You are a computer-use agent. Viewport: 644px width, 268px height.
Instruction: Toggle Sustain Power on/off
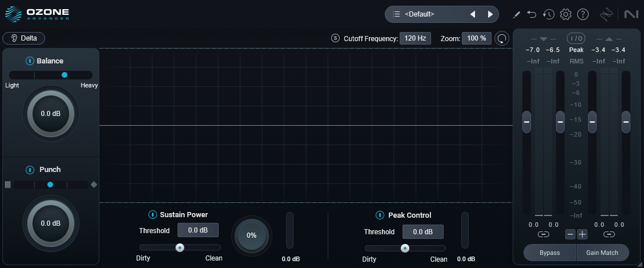pyautogui.click(x=152, y=214)
